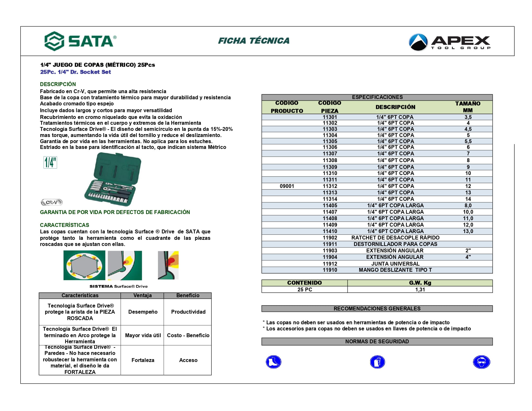Click the Ventaja column header
Viewport: 532px width, 411px height.
coord(143,295)
